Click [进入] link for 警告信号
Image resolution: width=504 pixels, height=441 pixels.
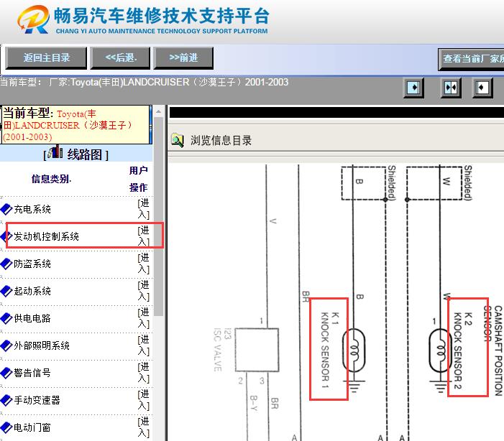point(144,373)
